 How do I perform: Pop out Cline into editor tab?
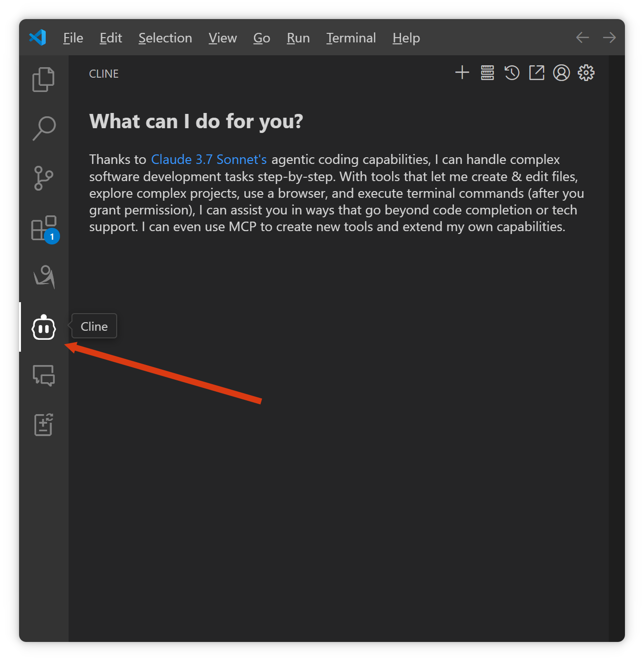537,73
